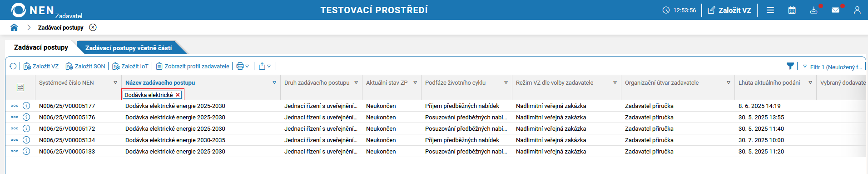The height and width of the screenshot is (174, 868).
Task: Switch to Zadávací postupy včetně částí tab
Action: click(x=129, y=48)
